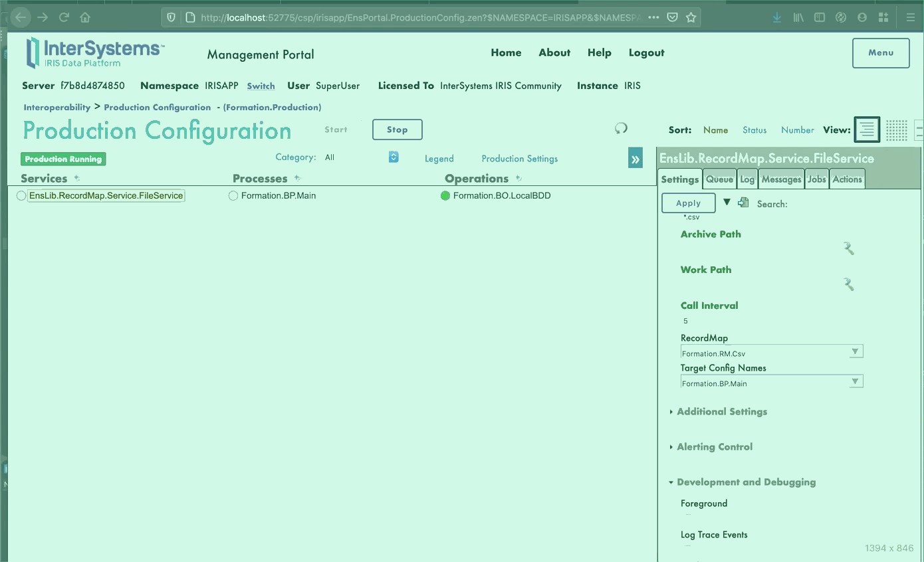Viewport: 924px width, 562px height.
Task: Open the Messages tab
Action: [x=781, y=179]
